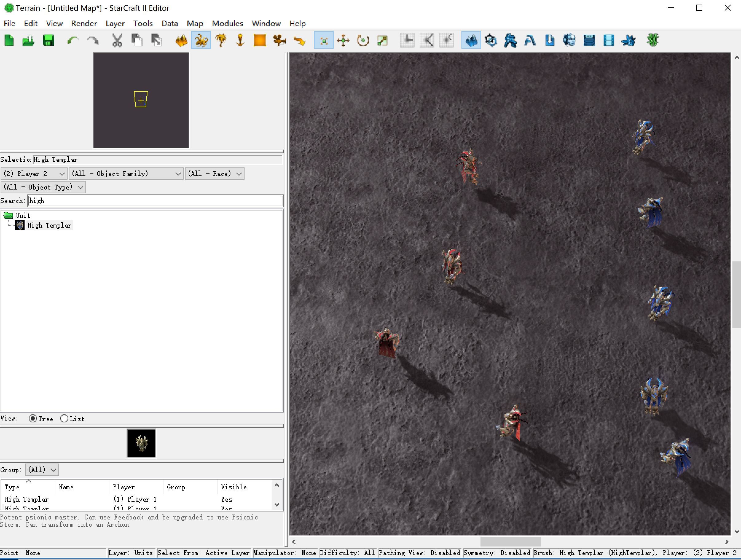Image resolution: width=741 pixels, height=560 pixels.
Task: Select the first High Templar Player 1 row
Action: pos(137,499)
